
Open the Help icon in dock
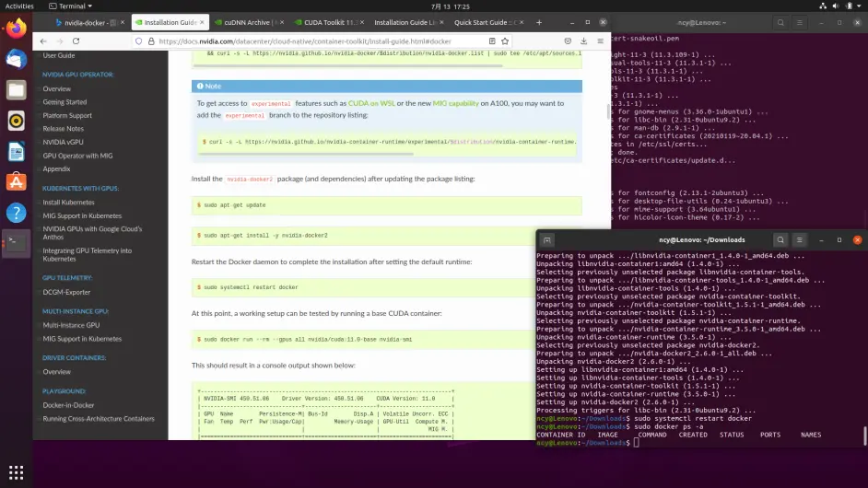coord(16,213)
